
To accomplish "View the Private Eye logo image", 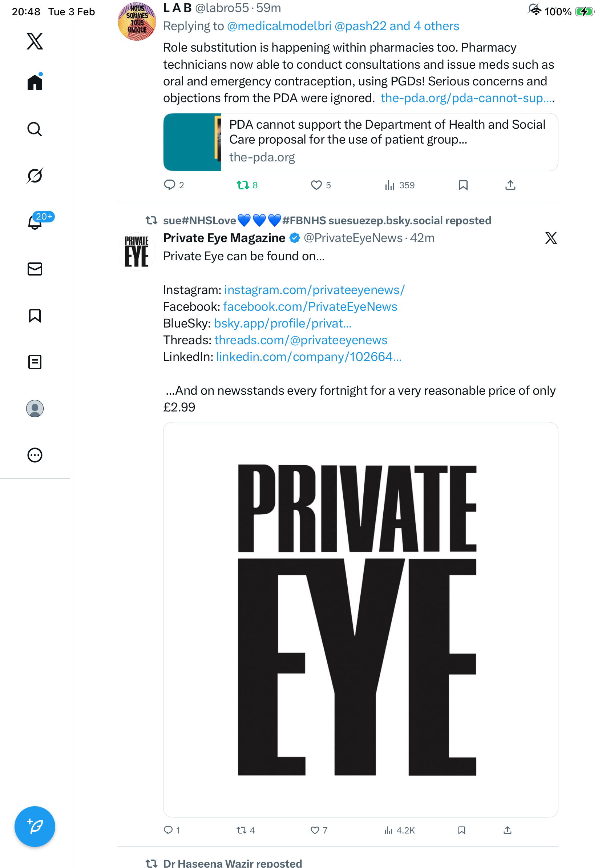I will coord(360,619).
